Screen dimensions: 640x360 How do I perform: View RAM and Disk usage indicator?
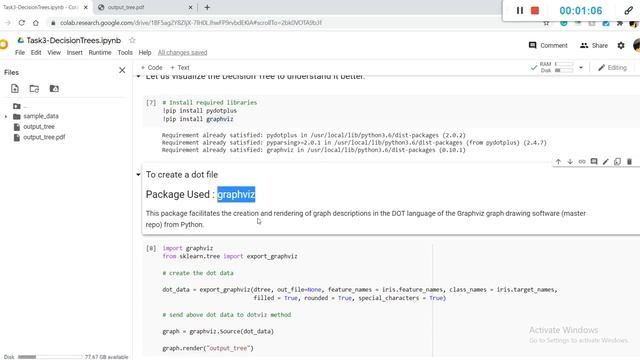[x=556, y=67]
